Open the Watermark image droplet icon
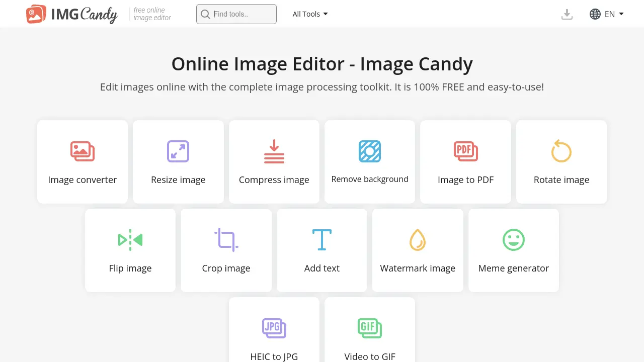This screenshot has width=644, height=362. coord(418,240)
